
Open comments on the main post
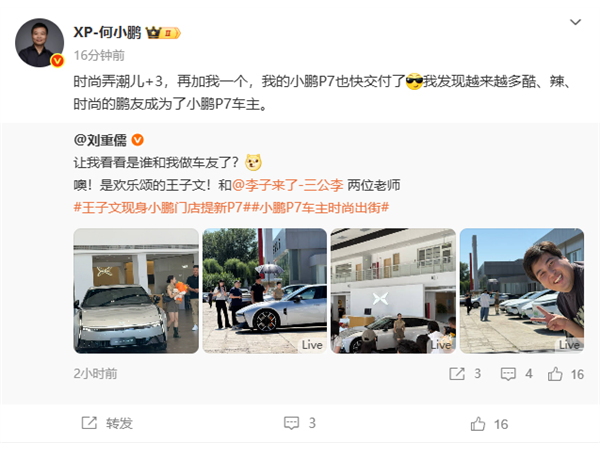300,423
